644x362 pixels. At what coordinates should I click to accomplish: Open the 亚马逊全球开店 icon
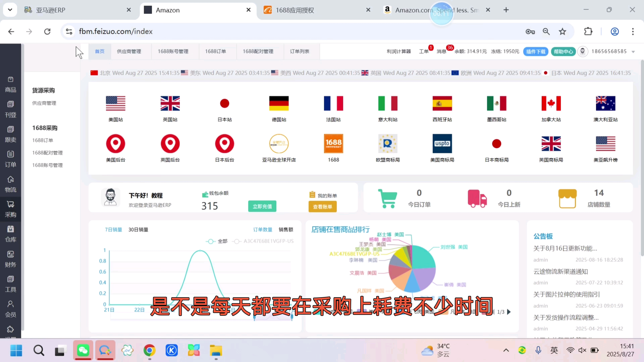[279, 144]
